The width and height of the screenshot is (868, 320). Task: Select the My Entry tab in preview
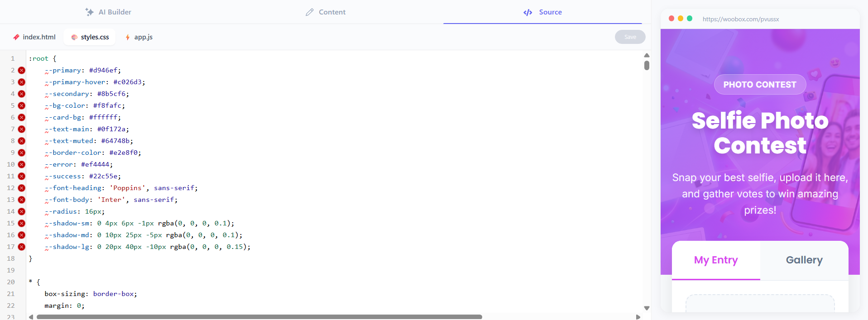pyautogui.click(x=716, y=260)
